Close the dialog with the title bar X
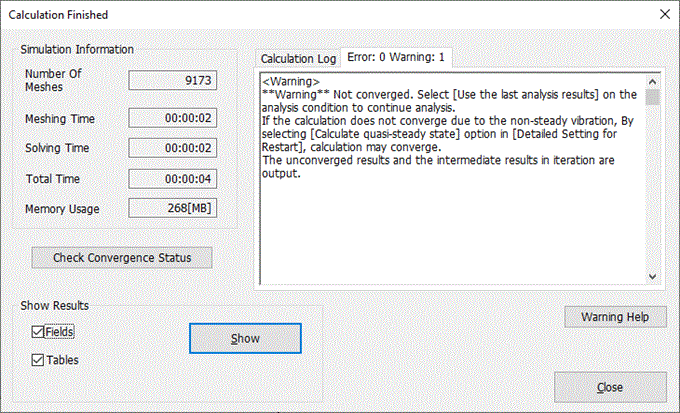Viewport: 680px width, 413px height. (658, 15)
